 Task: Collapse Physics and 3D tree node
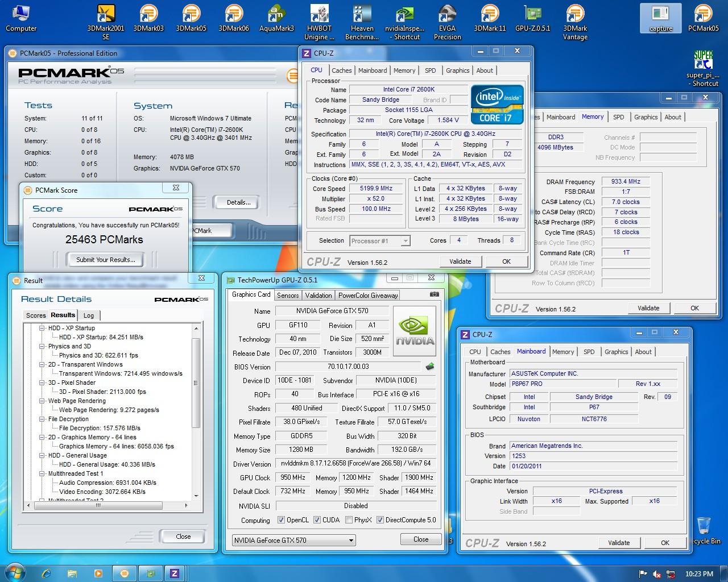pos(42,346)
